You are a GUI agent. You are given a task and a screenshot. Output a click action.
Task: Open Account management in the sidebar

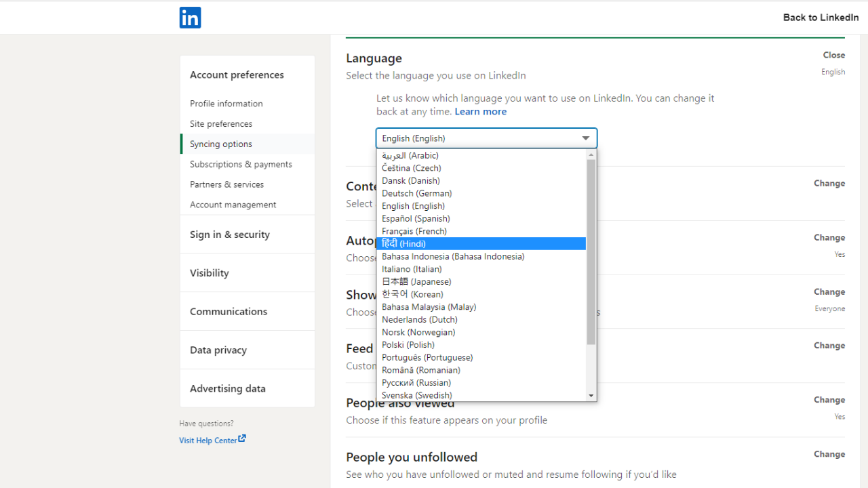point(233,205)
